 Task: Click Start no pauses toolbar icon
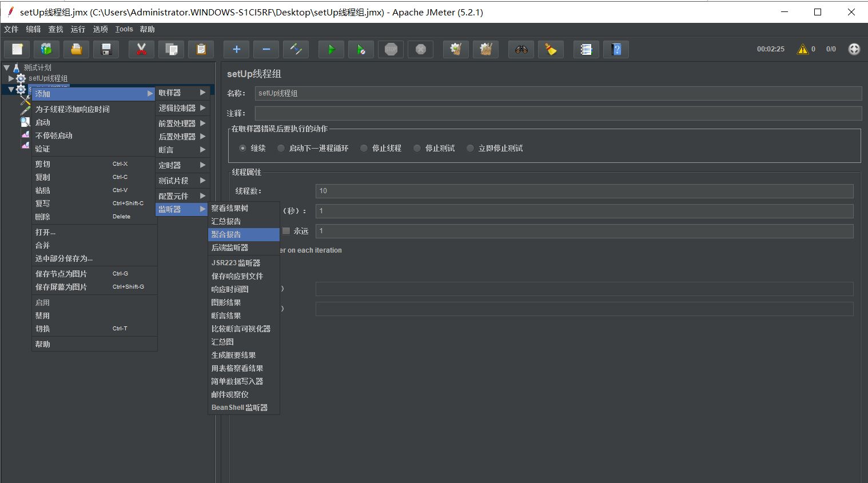(x=361, y=49)
